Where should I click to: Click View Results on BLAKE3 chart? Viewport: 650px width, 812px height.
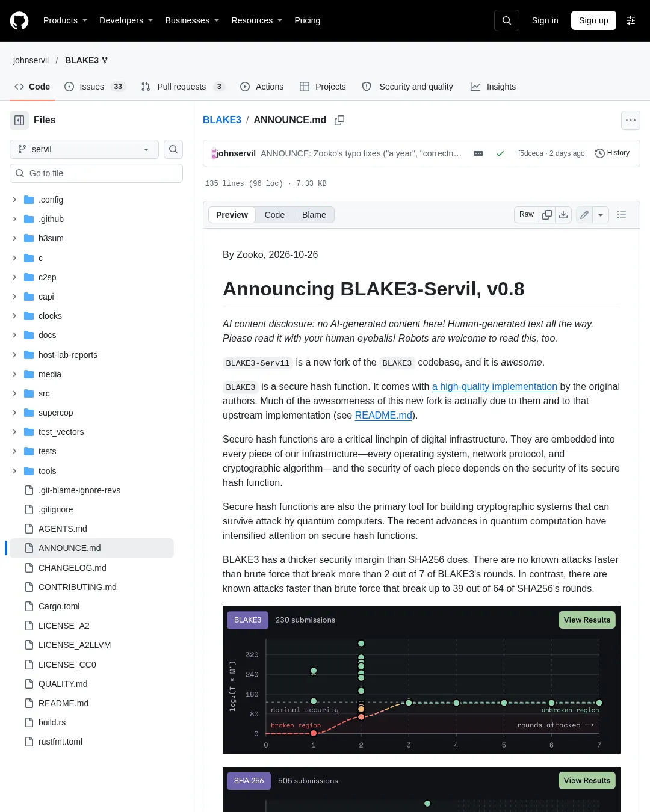[x=587, y=620]
